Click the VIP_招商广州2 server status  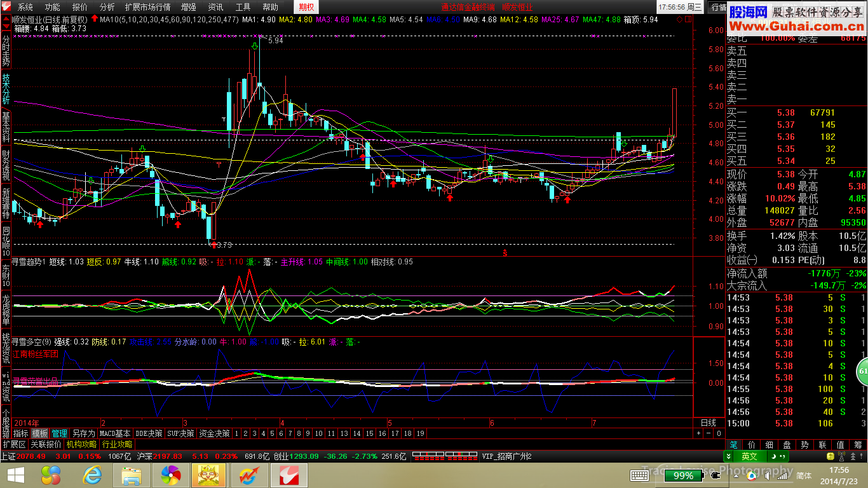coord(506,456)
